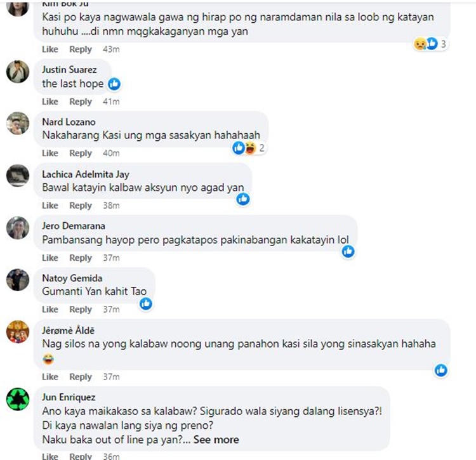This screenshot has height=460, width=476.
Task: Open like reaction on Natoy Gemida's comment
Action: coord(146,303)
